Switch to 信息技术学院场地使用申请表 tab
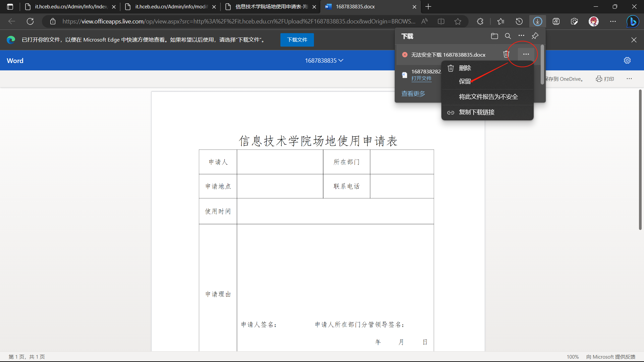The image size is (644, 362). point(271,7)
